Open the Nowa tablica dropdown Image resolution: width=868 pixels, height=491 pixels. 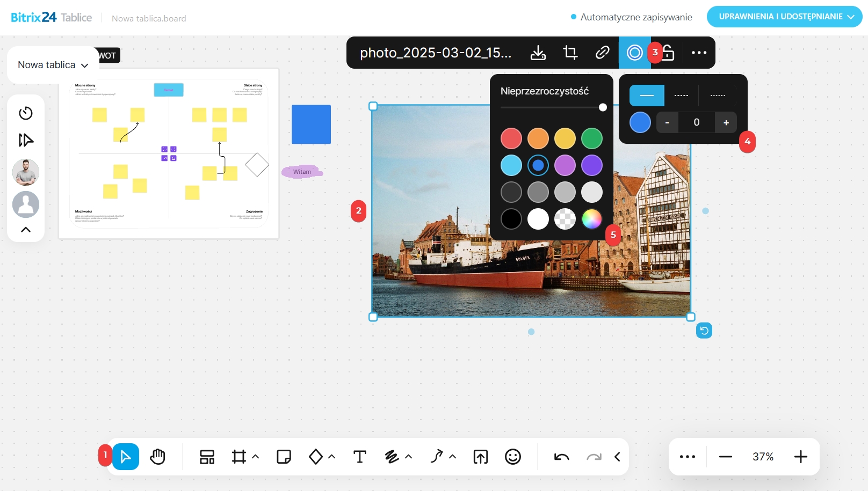tap(53, 65)
